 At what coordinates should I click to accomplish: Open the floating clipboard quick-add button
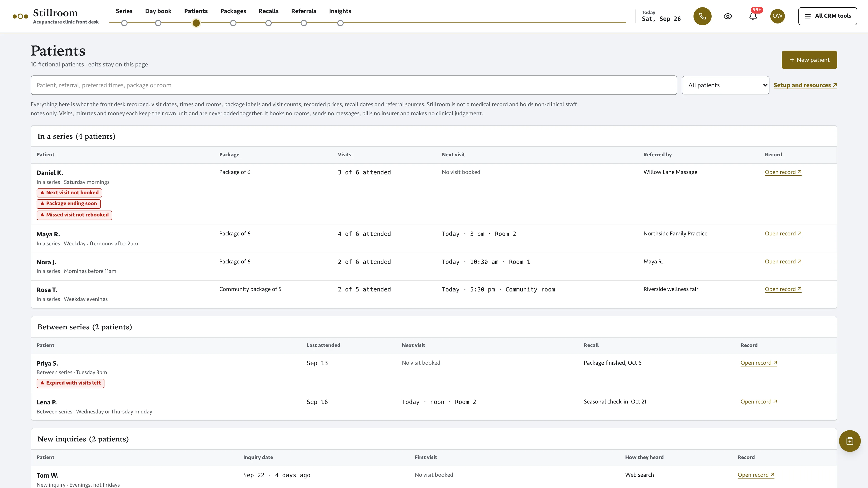(x=849, y=441)
